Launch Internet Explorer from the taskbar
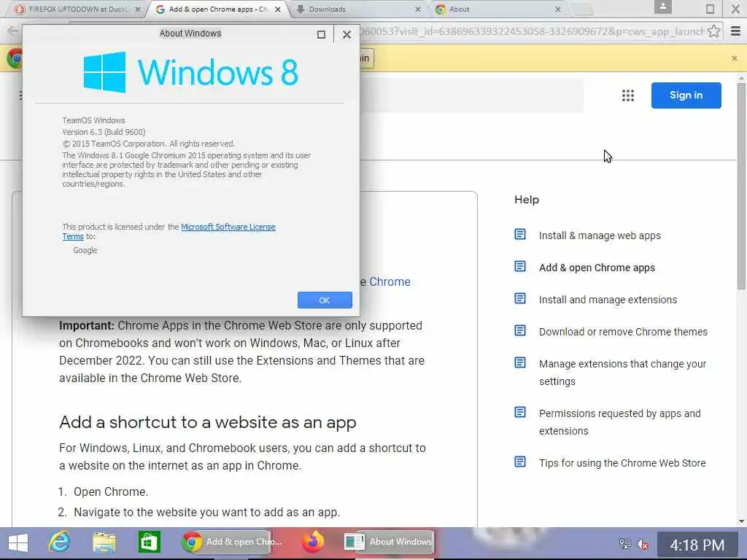Viewport: 747px width, 560px height. tap(59, 542)
